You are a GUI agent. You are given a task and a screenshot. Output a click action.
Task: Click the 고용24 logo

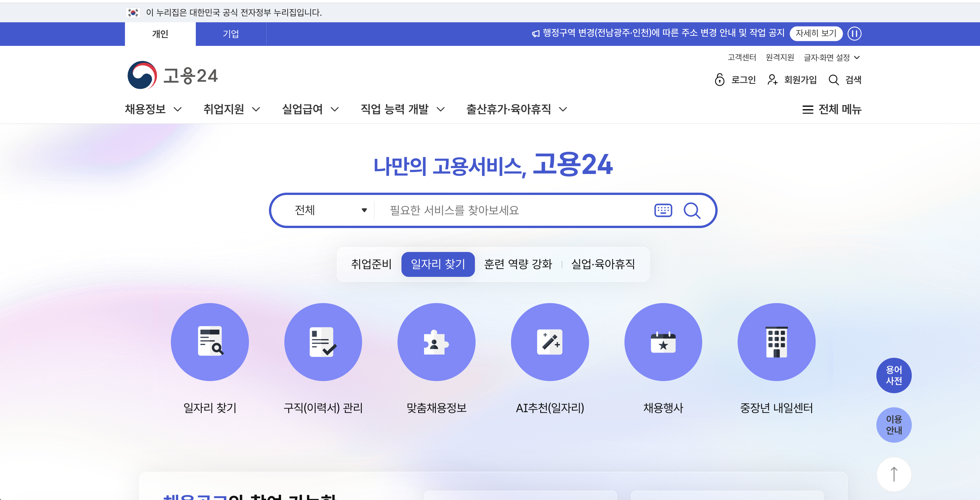tap(172, 75)
